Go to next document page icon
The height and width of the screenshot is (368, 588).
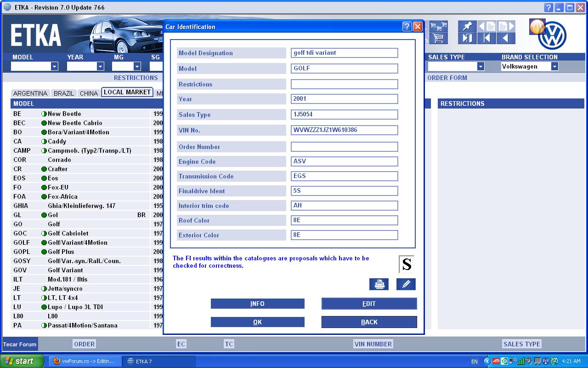pyautogui.click(x=506, y=26)
